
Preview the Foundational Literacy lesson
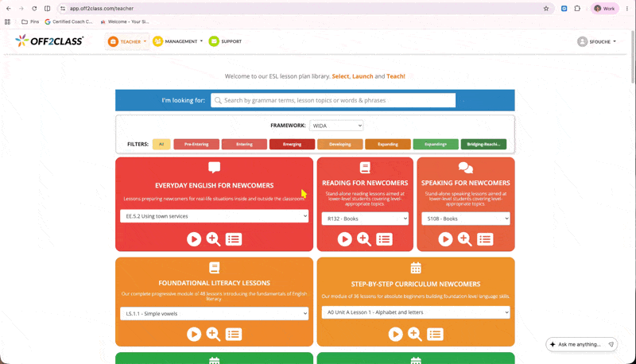tap(213, 335)
